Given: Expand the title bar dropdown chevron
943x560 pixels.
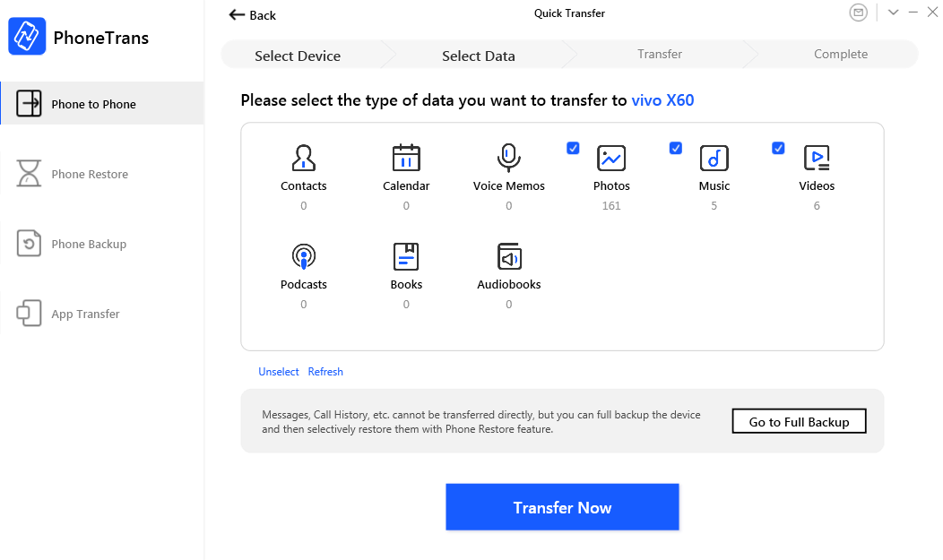Looking at the screenshot, I should tap(893, 12).
